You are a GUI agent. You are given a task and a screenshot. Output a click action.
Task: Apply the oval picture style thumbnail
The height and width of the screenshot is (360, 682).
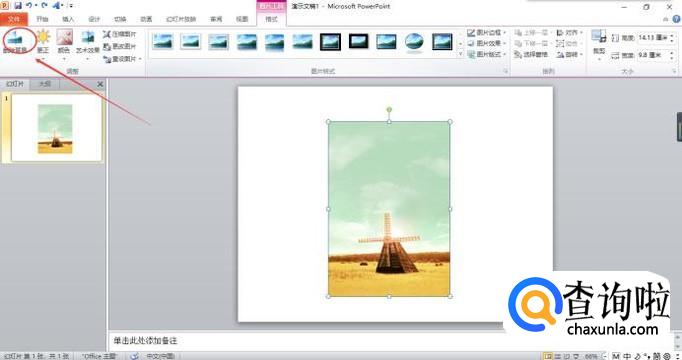tap(414, 42)
